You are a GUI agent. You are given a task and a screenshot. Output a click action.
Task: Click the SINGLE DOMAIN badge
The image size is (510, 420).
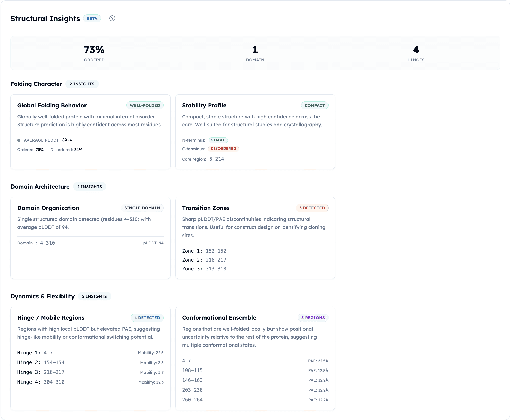142,208
